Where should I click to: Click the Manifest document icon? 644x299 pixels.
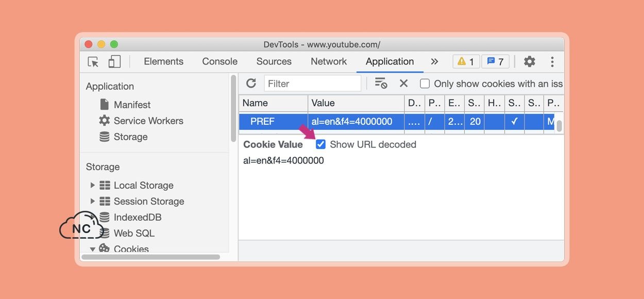[x=104, y=104]
